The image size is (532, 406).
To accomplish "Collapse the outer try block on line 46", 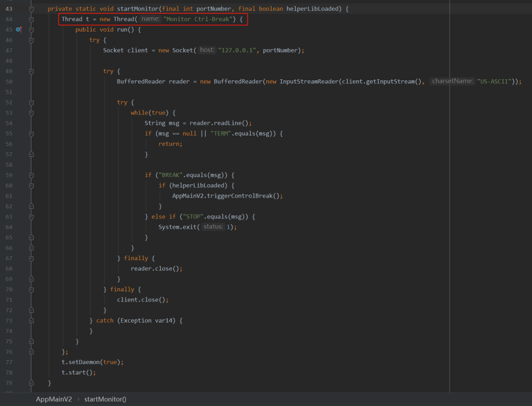I will point(31,40).
